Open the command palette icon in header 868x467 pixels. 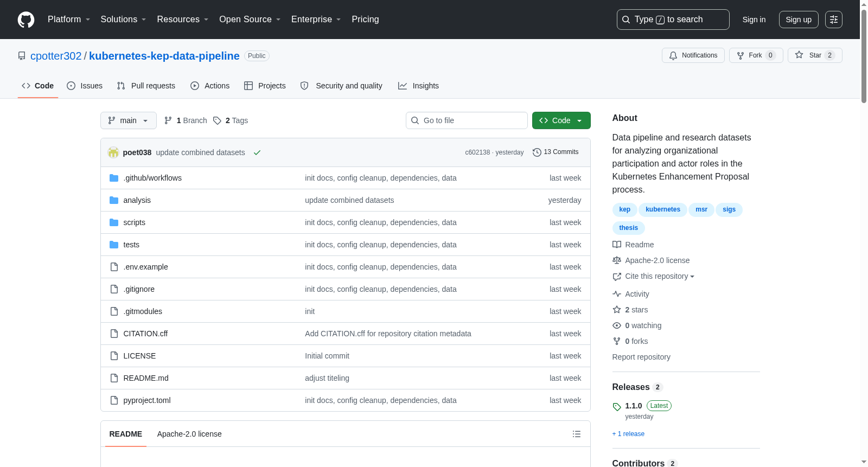click(834, 20)
